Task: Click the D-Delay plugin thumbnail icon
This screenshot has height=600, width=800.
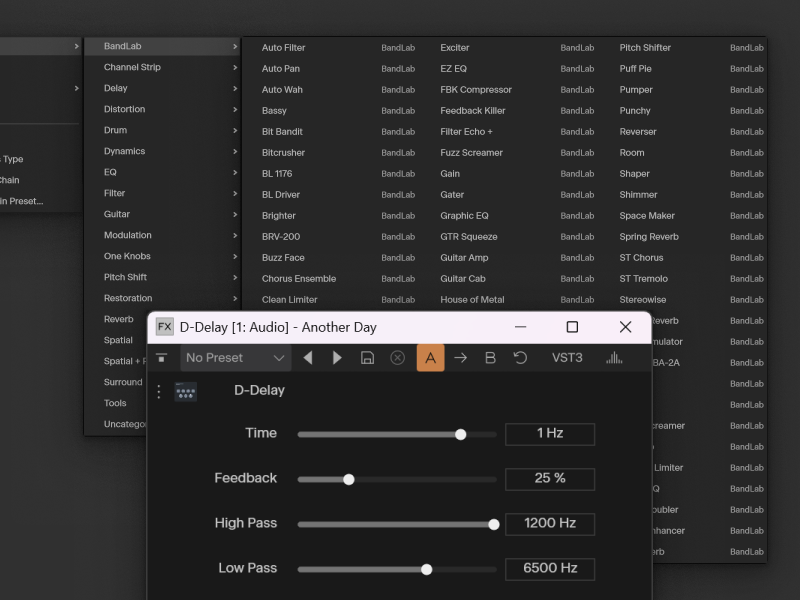Action: coord(186,392)
